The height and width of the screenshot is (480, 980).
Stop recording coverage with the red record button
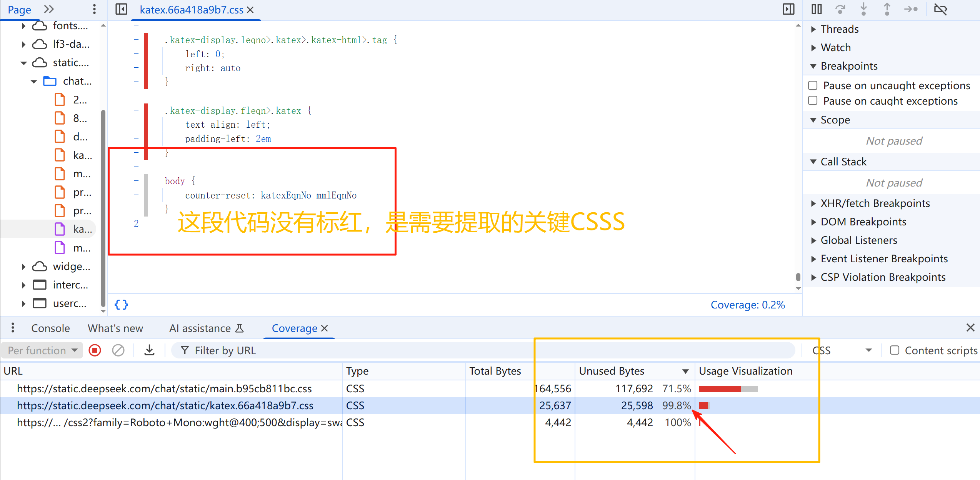tap(95, 350)
